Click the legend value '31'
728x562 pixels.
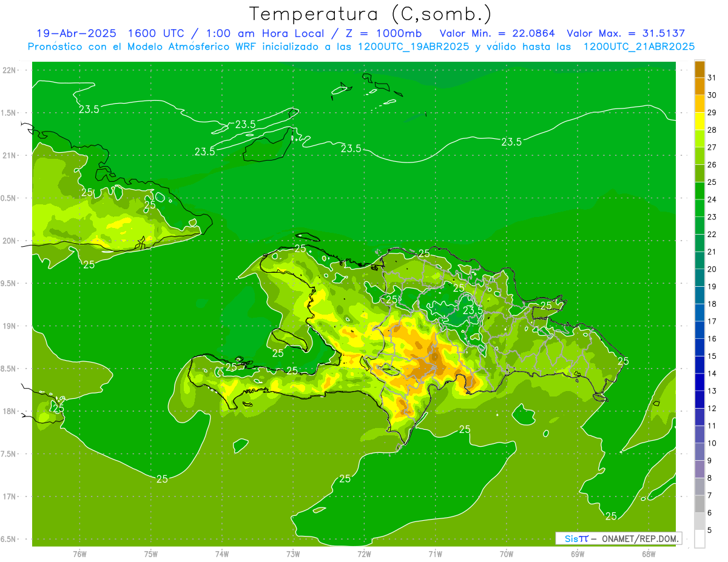point(712,78)
